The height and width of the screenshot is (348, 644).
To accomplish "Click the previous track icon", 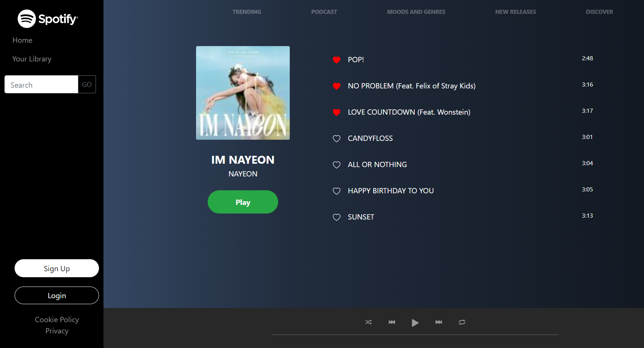I will tap(391, 322).
